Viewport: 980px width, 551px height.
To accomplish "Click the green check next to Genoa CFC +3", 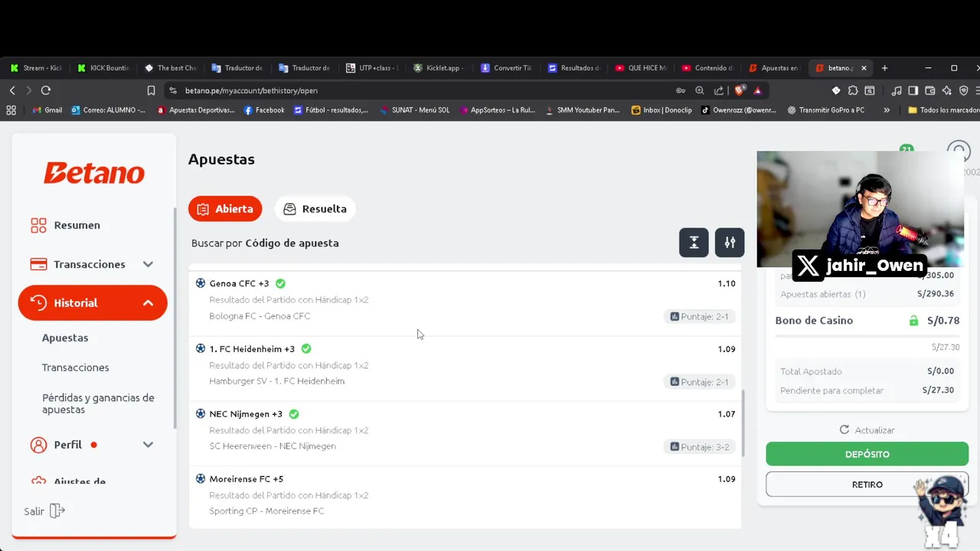I will [280, 283].
